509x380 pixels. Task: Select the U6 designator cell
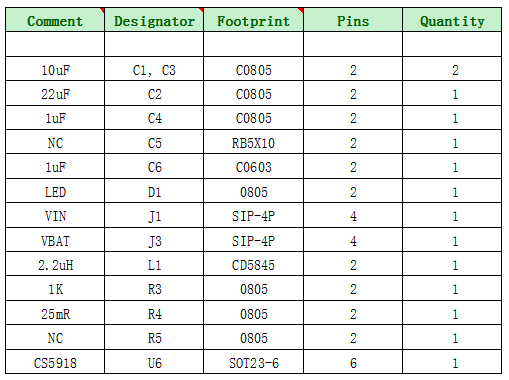[x=154, y=362]
